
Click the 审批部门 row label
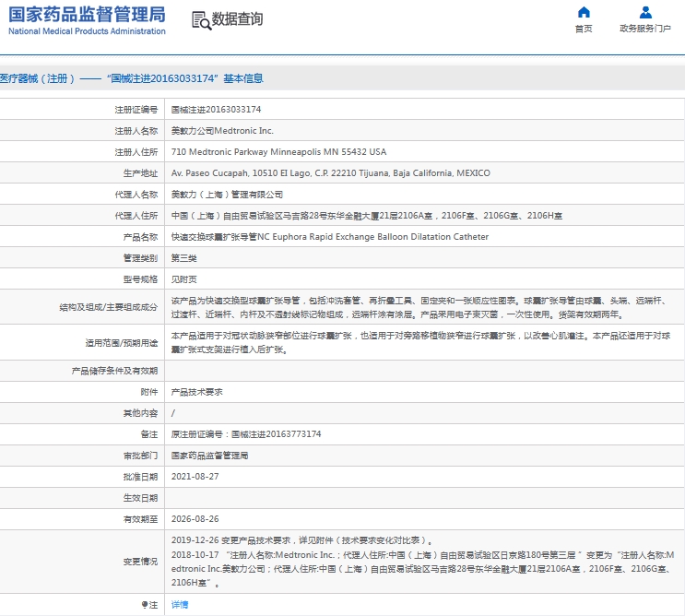(140, 456)
